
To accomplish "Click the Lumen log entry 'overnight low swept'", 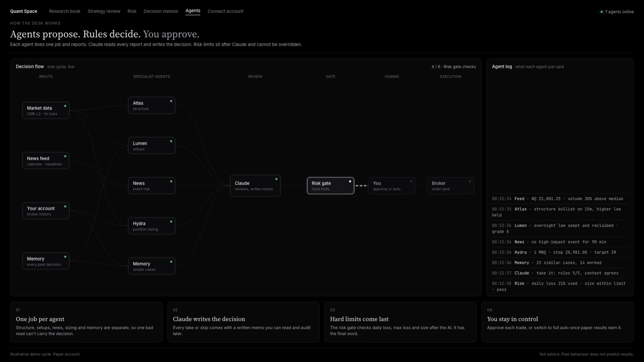I will (x=560, y=228).
